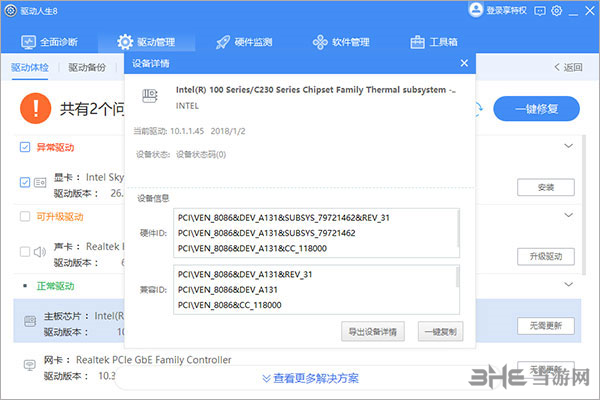Check the 声卡 Realtek driver checkbox
Viewport: 600px width, 400px height.
tap(25, 252)
